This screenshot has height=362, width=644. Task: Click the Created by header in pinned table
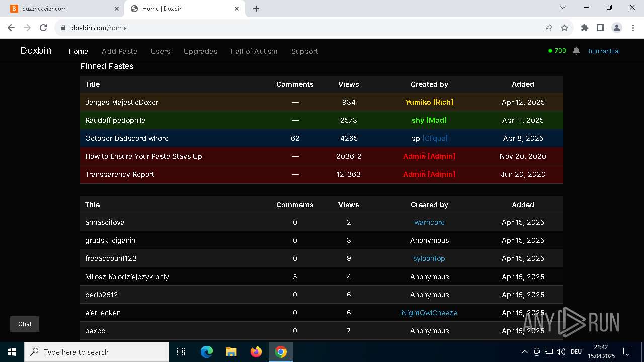pos(429,84)
